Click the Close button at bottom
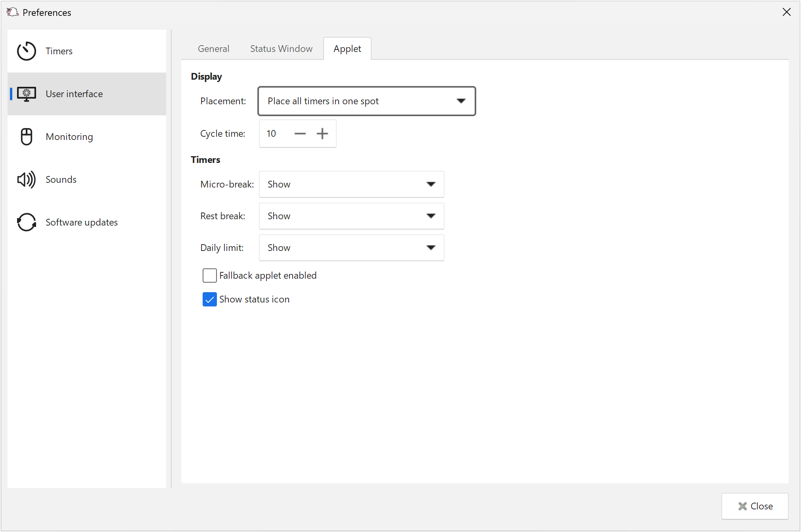The image size is (801, 532). [x=755, y=506]
